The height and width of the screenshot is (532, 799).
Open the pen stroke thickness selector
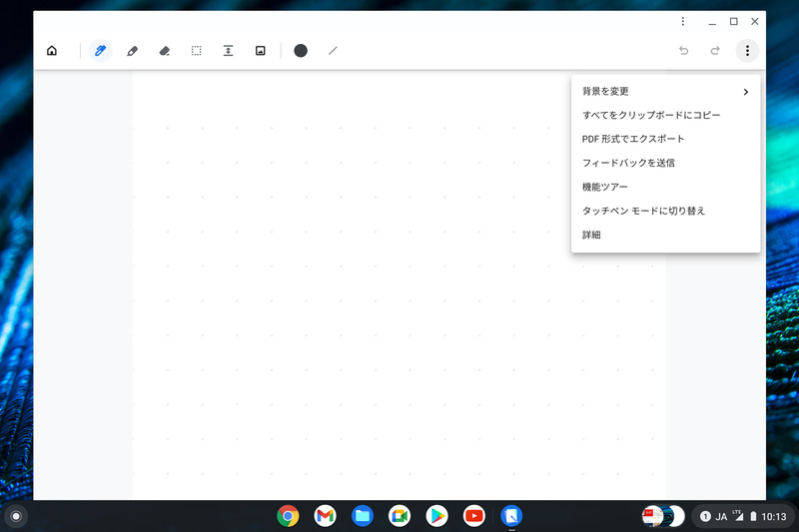tap(333, 50)
